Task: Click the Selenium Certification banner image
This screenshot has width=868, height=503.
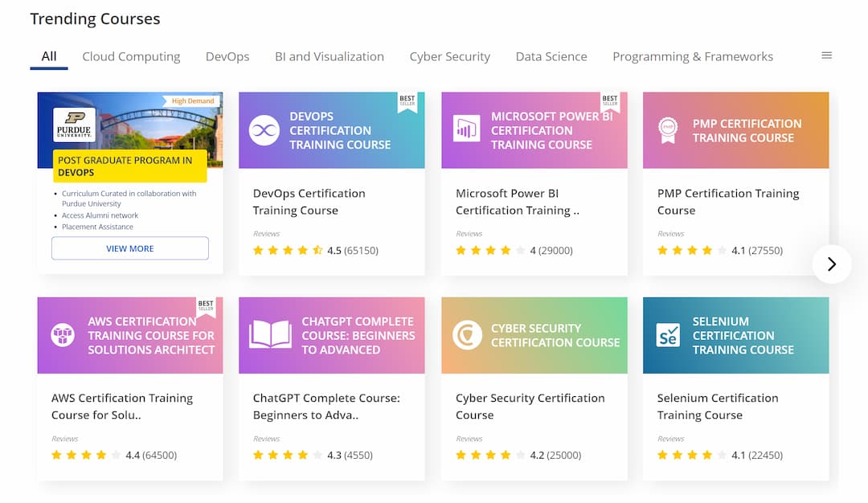Action: pos(735,335)
